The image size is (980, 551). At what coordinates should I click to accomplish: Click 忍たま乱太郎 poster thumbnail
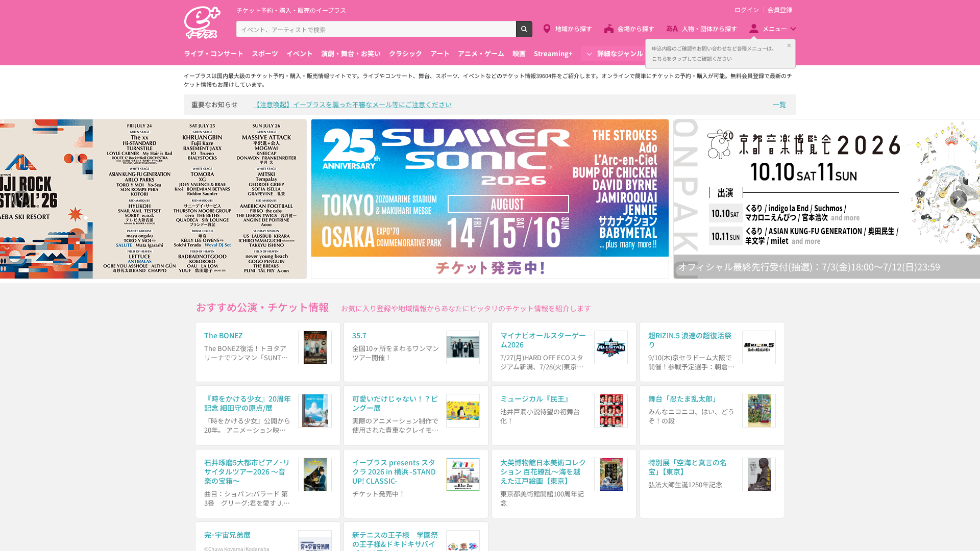759,411
